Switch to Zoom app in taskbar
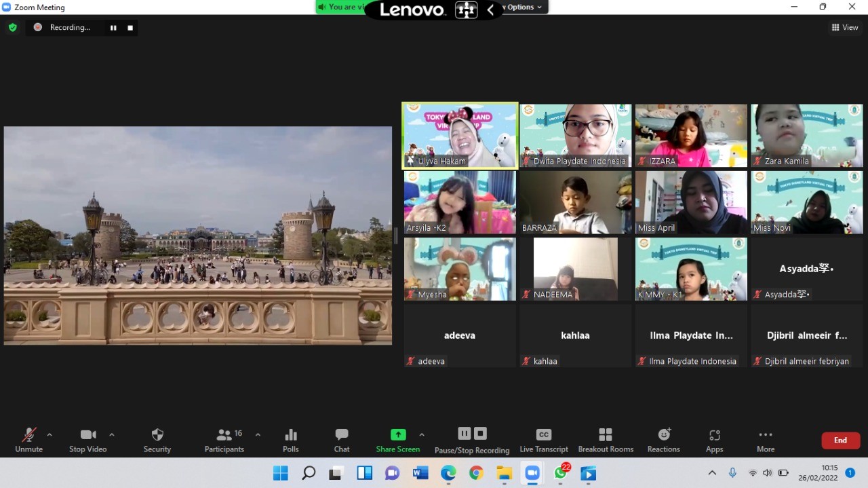This screenshot has height=488, width=868. 532,473
